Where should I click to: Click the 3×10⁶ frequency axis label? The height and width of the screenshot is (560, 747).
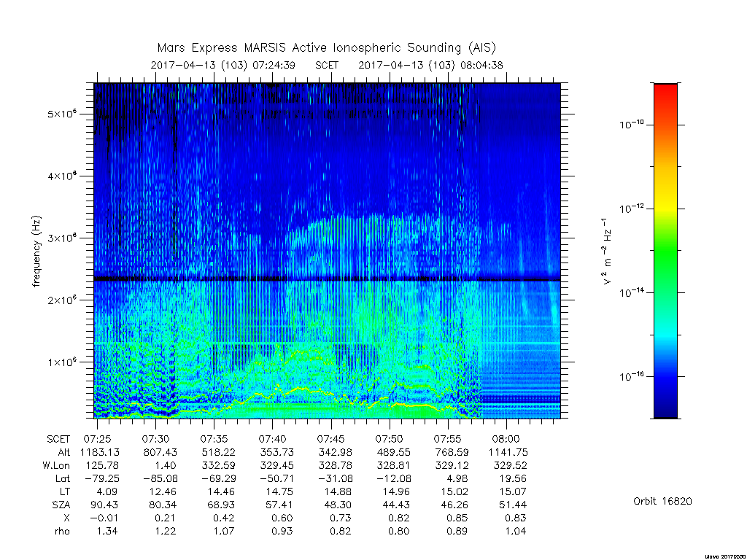click(x=62, y=238)
